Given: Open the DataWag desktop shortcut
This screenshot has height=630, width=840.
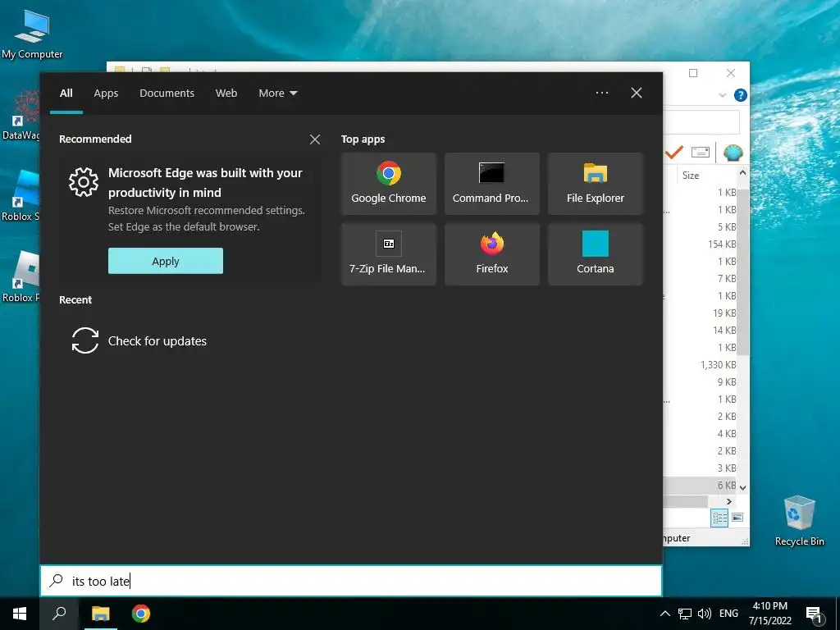Looking at the screenshot, I should click(21, 115).
